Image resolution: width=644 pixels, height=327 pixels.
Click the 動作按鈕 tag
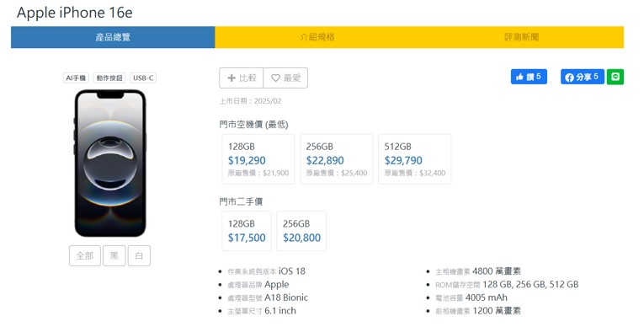point(109,78)
